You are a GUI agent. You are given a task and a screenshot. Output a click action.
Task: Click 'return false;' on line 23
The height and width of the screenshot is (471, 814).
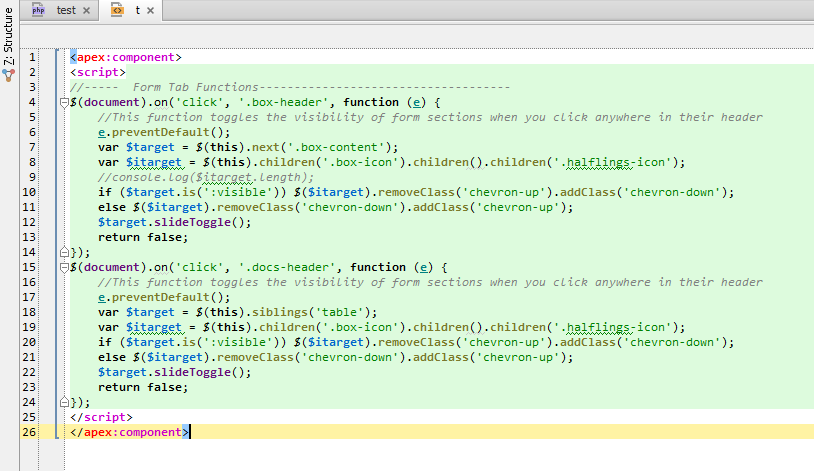click(x=143, y=387)
